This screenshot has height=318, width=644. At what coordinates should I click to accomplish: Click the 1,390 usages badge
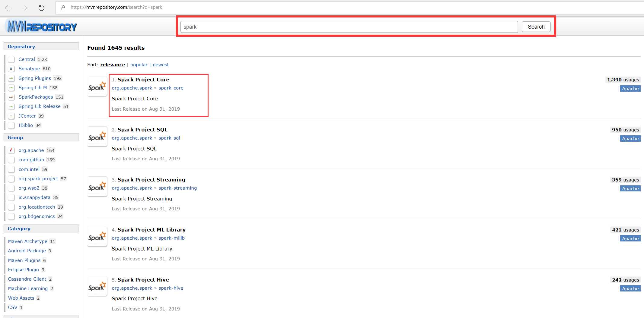point(623,80)
